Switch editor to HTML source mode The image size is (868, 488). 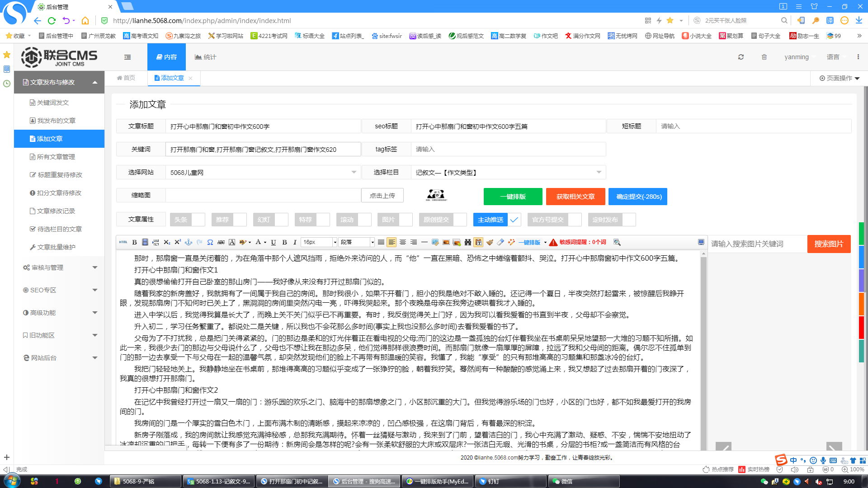coord(123,242)
